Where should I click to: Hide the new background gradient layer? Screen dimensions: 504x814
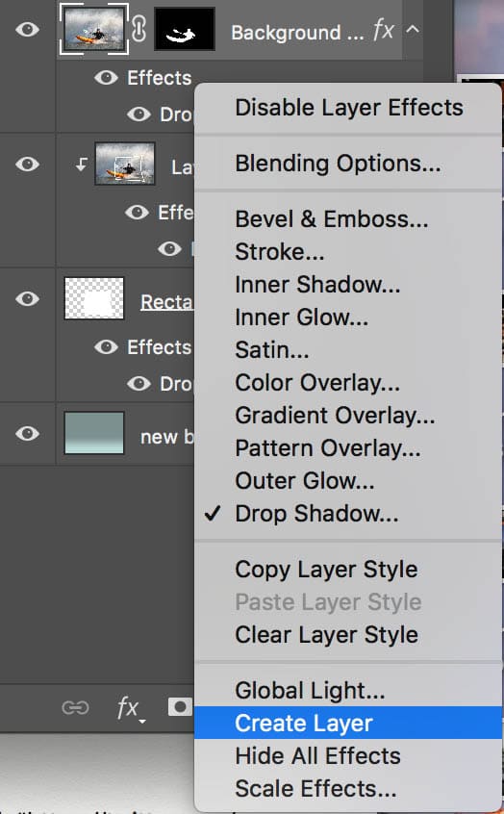click(27, 433)
